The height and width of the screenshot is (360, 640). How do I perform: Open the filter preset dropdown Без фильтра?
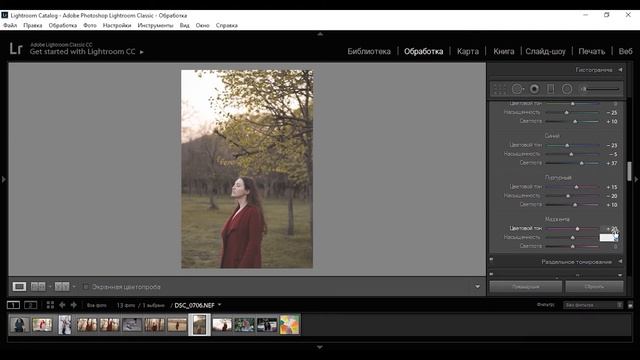coord(593,305)
